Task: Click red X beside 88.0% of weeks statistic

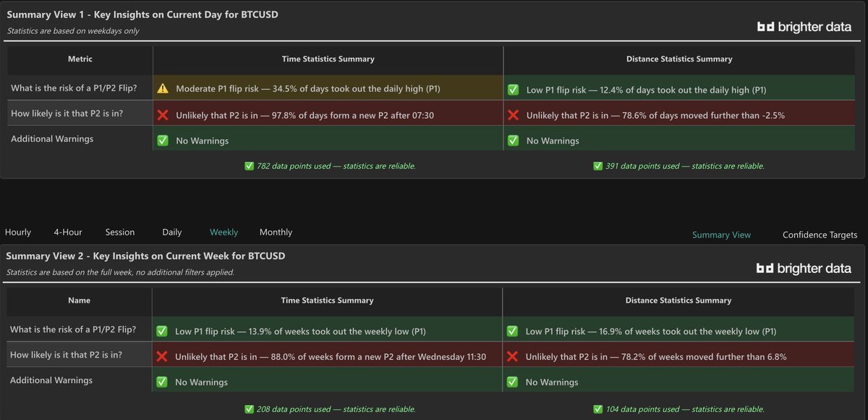Action: click(x=162, y=356)
